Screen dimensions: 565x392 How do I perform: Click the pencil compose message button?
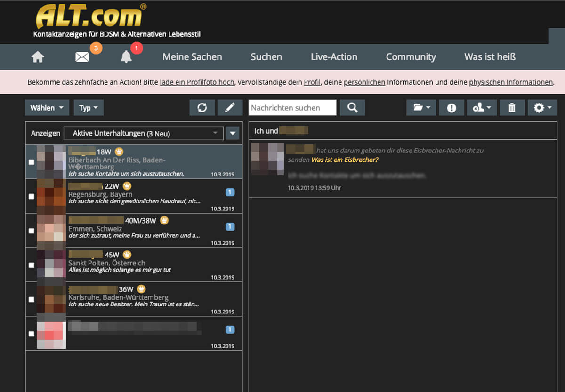point(230,108)
